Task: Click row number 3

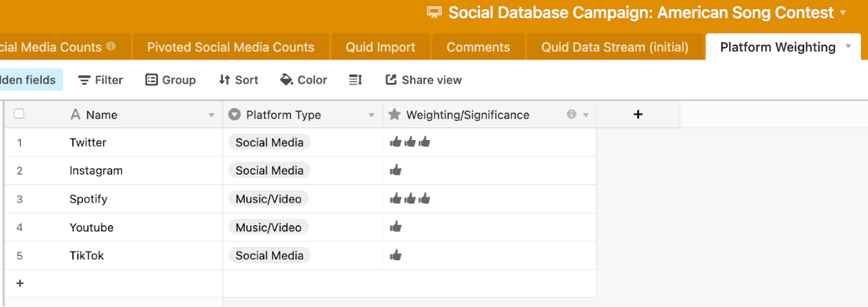Action: pos(20,199)
